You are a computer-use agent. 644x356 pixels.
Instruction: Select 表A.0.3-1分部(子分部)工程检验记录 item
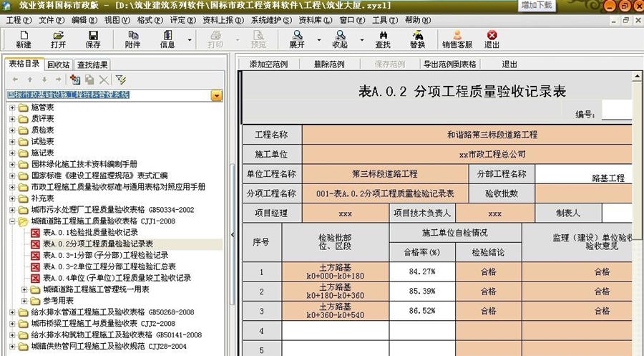tap(106, 255)
